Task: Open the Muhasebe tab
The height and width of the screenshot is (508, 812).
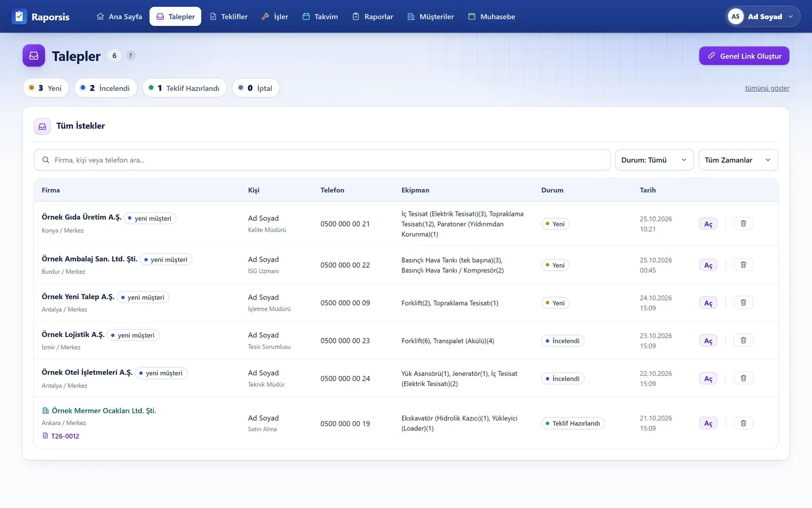Action: tap(492, 17)
